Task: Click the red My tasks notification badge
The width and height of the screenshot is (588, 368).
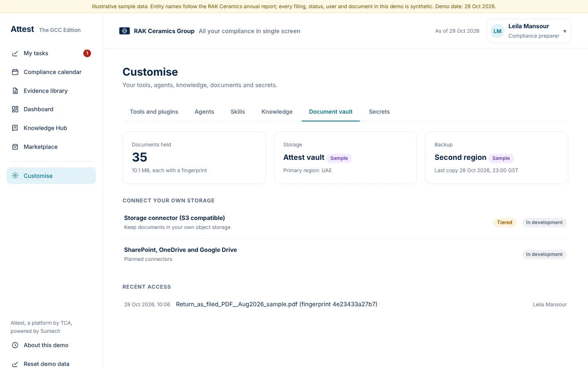Action: [x=87, y=53]
